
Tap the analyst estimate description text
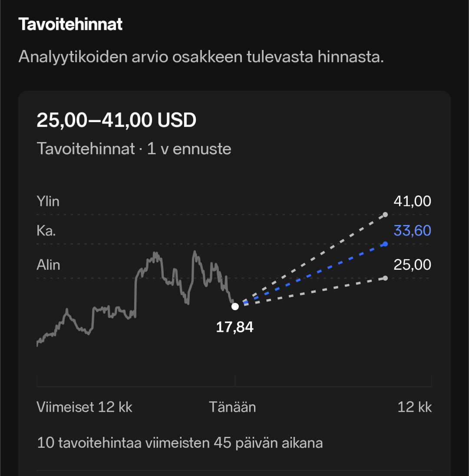201,57
